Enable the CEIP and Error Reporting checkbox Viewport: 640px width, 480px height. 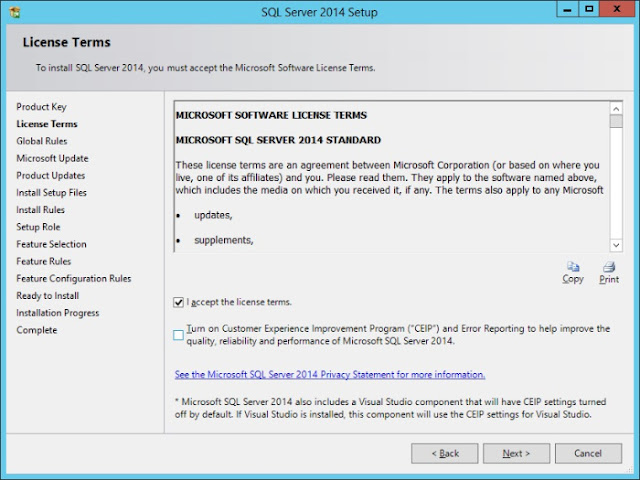point(178,335)
